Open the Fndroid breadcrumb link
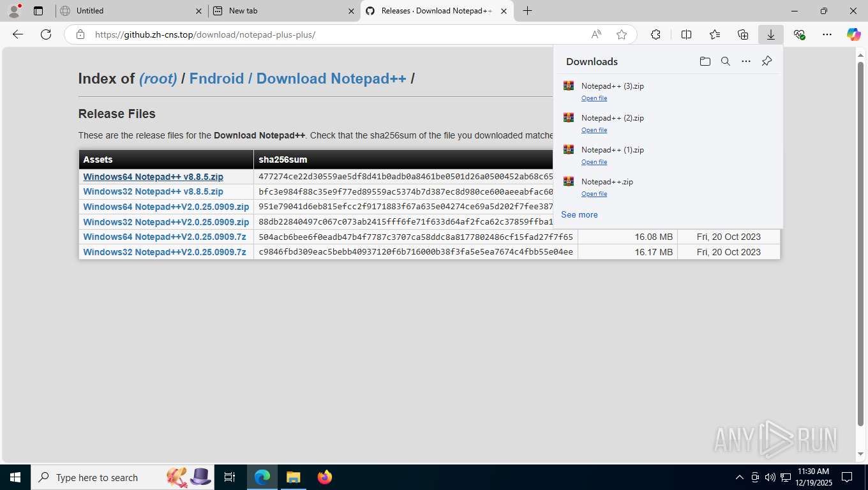868x490 pixels. coord(216,78)
